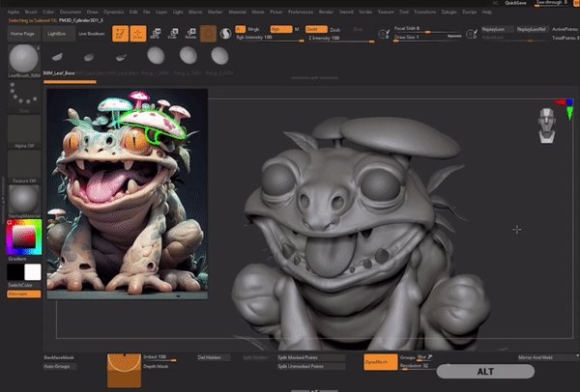
Task: Click the Rgb Intensity slider
Action: point(270,38)
